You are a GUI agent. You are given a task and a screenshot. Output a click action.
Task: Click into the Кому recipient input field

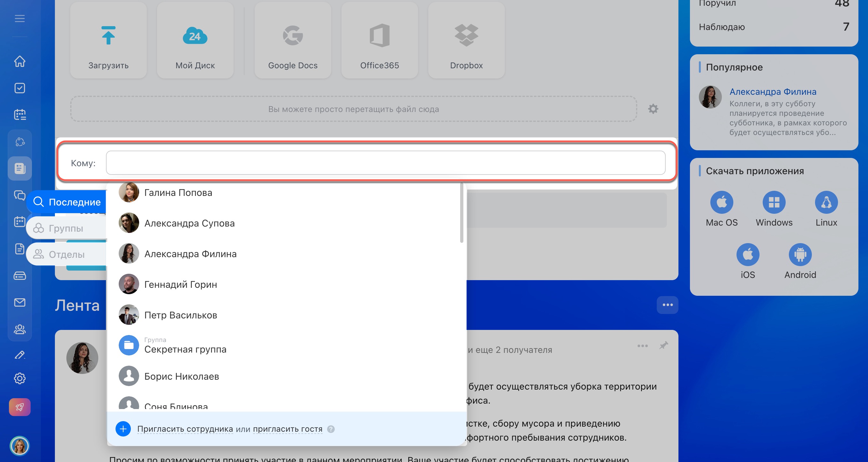(x=385, y=163)
